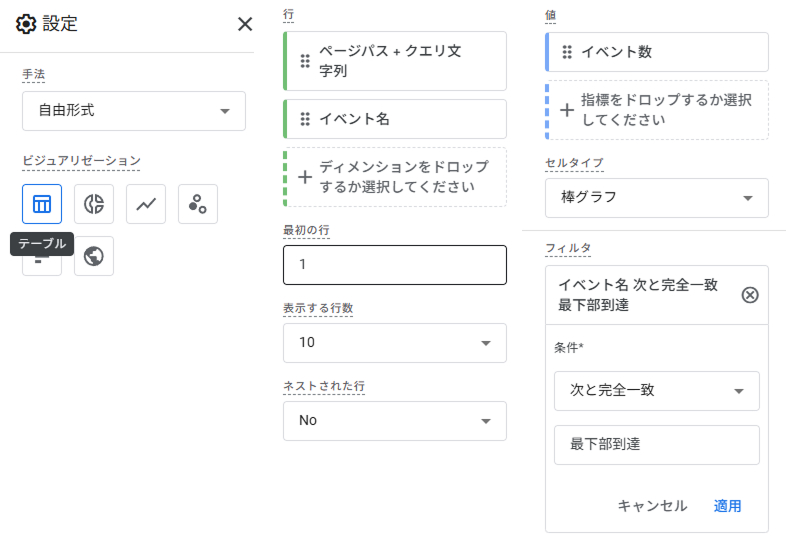
Task: Select the scatter plot visualization icon
Action: [198, 204]
